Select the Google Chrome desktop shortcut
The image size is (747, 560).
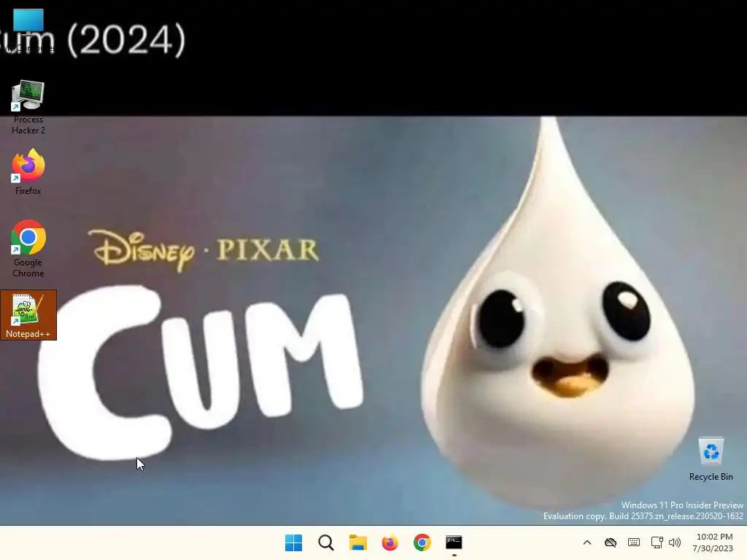pyautogui.click(x=28, y=249)
